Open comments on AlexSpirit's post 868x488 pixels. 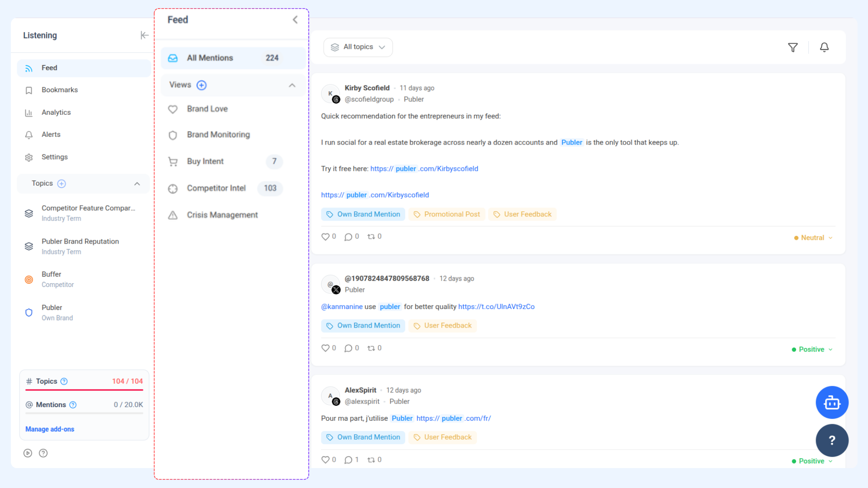(348, 460)
